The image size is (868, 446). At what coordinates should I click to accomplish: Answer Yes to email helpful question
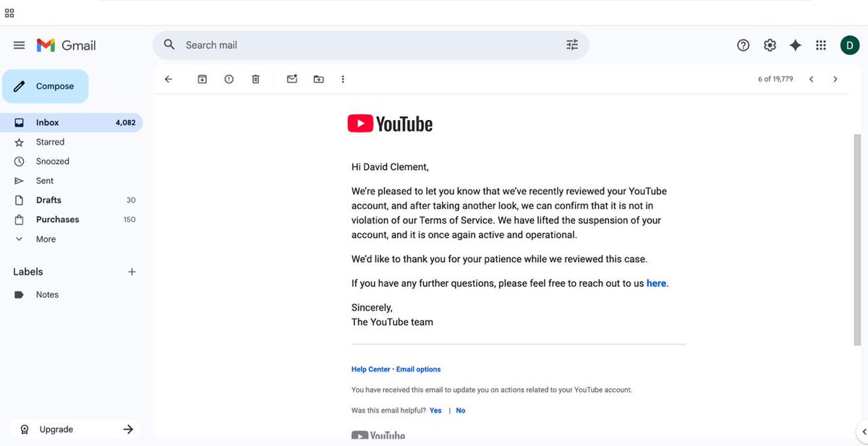click(435, 411)
